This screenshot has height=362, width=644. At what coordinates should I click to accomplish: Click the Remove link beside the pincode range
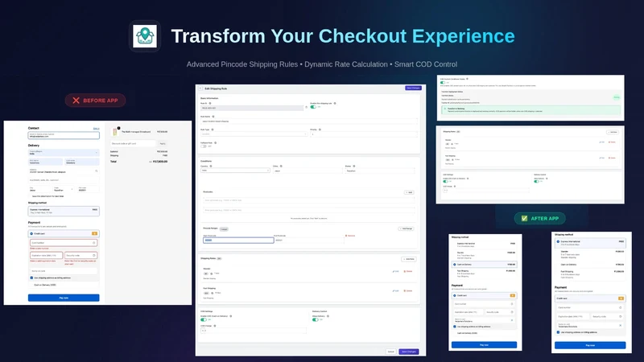point(350,236)
